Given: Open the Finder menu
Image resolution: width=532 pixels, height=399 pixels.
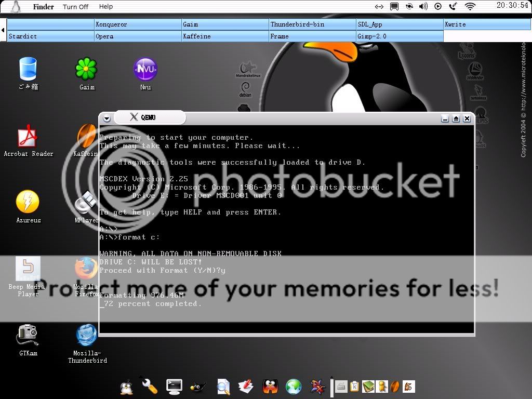Looking at the screenshot, I should click(43, 6).
